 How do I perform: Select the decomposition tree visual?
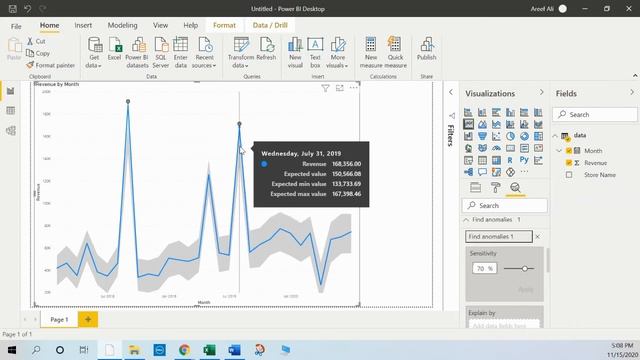click(468, 172)
